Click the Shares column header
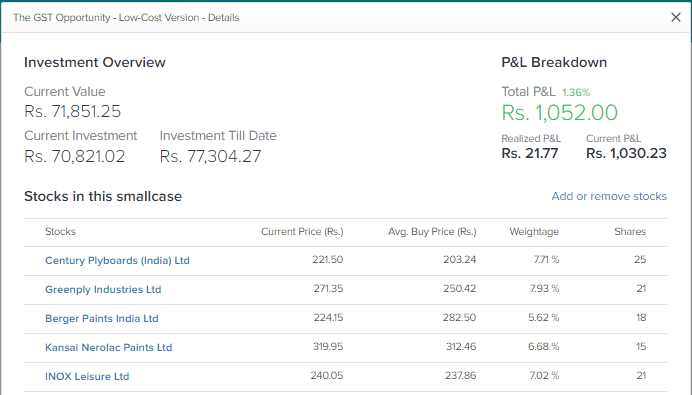 pyautogui.click(x=630, y=232)
